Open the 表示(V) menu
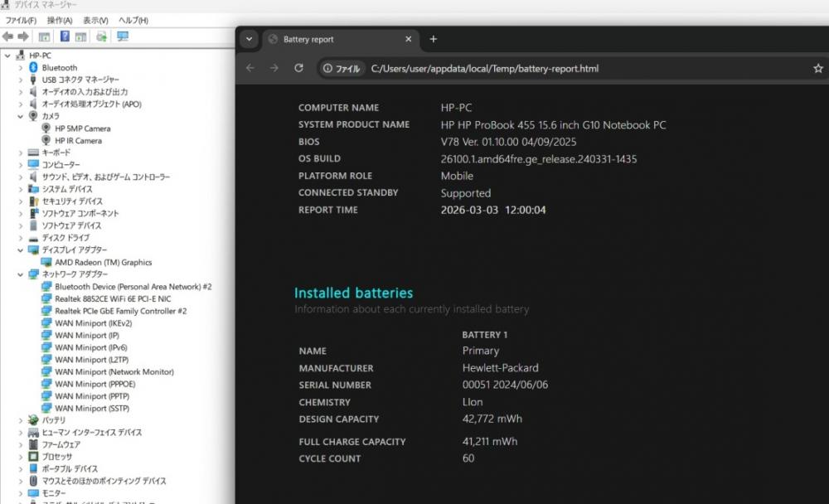829x504 pixels. tap(95, 20)
